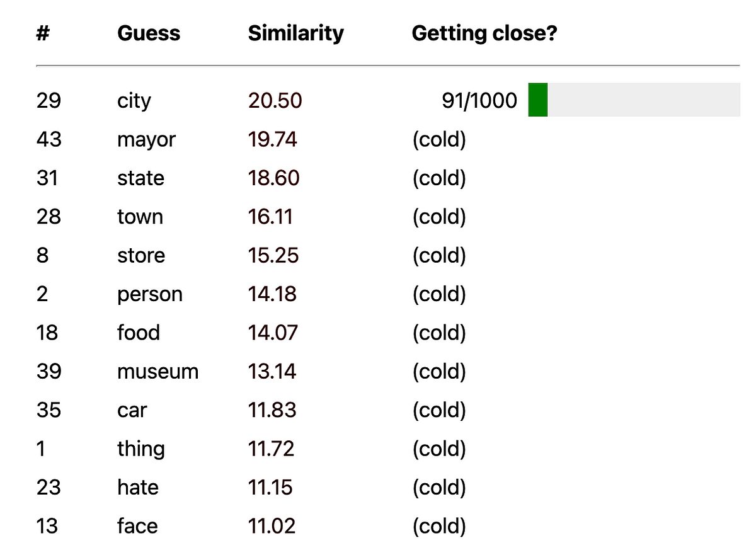
Task: Select the guess word 'food'
Action: pos(139,333)
